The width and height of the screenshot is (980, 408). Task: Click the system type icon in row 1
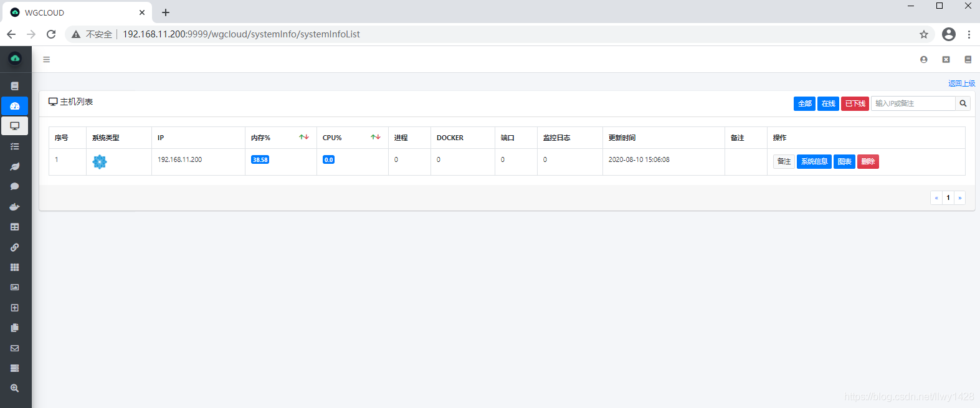(100, 162)
